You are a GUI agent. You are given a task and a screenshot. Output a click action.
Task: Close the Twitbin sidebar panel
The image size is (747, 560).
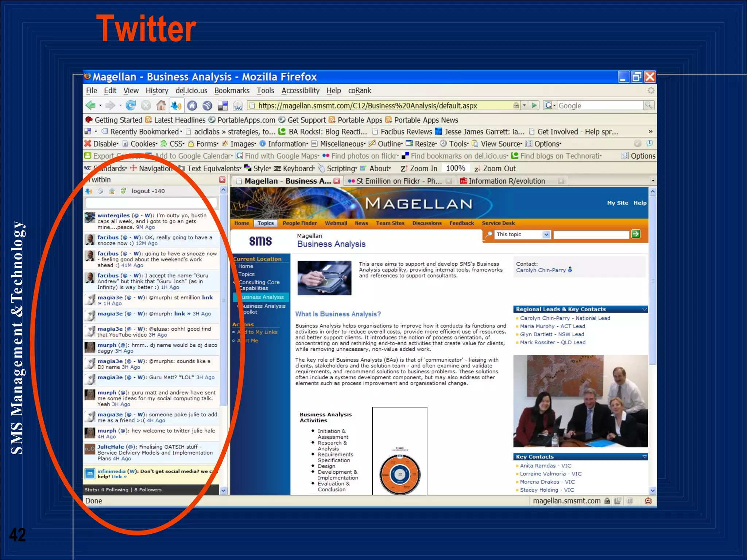pyautogui.click(x=222, y=180)
